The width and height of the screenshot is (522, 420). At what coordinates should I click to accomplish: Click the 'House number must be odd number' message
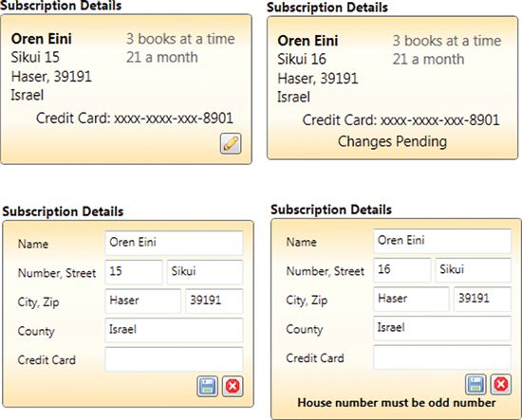pos(397,403)
